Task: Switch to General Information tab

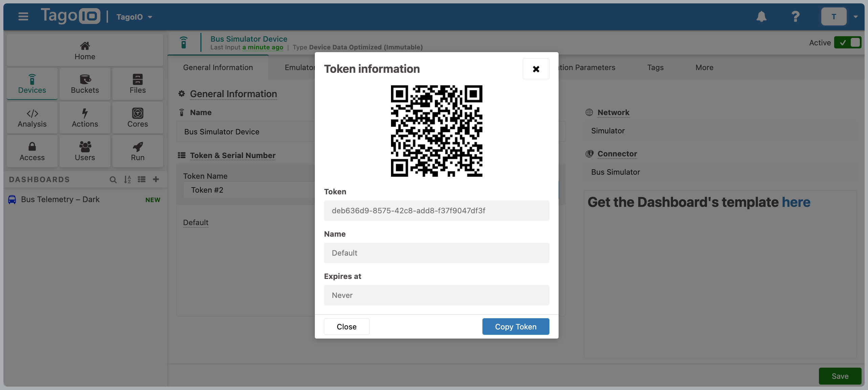Action: click(218, 67)
